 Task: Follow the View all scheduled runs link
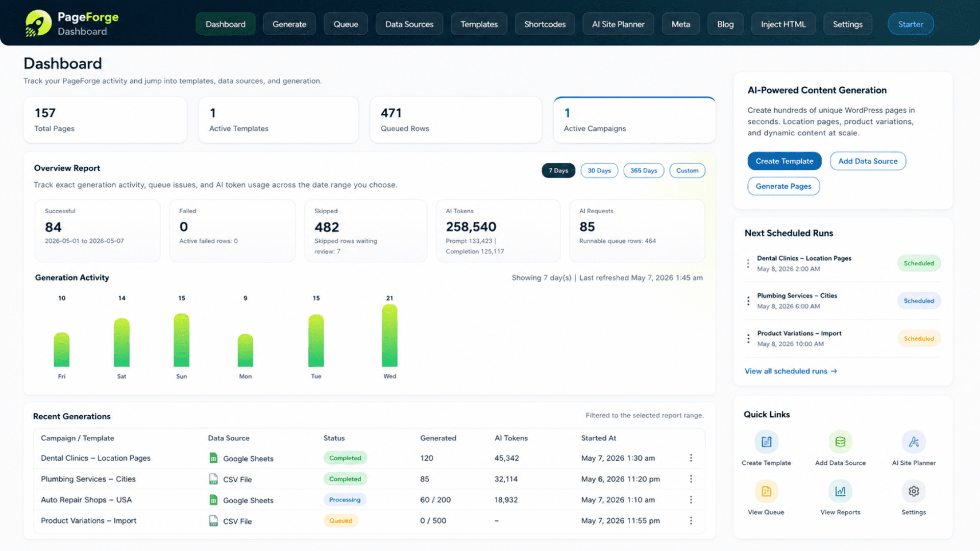coord(791,371)
